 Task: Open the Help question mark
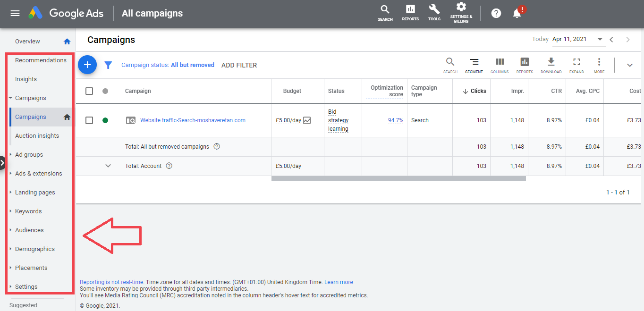tap(496, 13)
